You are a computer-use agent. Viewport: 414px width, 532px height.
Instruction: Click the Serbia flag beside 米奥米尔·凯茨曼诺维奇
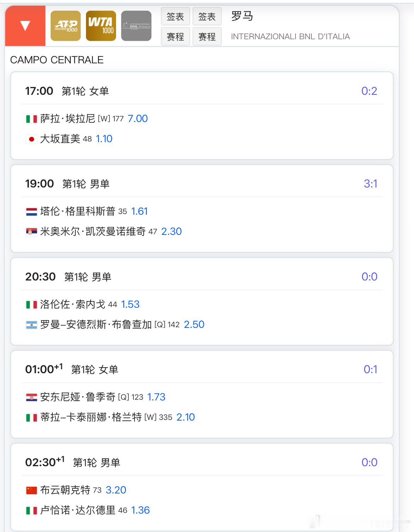point(31,232)
